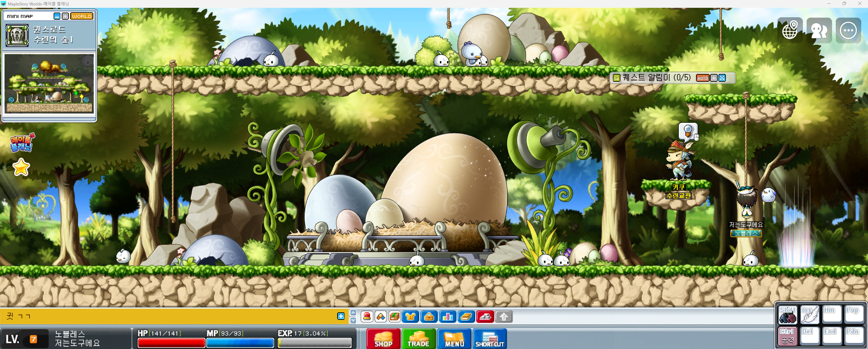Viewport: 868px width, 349px height.
Task: Click the Ctrl 공격 attack slot
Action: click(x=788, y=336)
